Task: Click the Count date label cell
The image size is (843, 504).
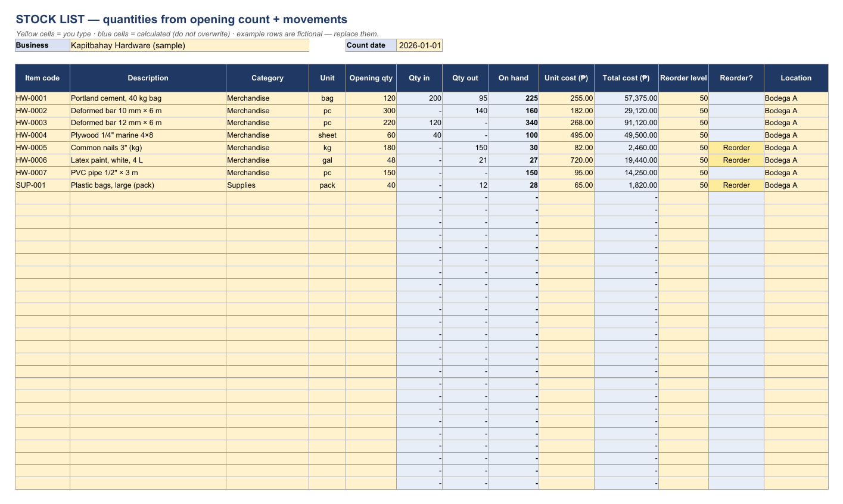Action: [371, 45]
